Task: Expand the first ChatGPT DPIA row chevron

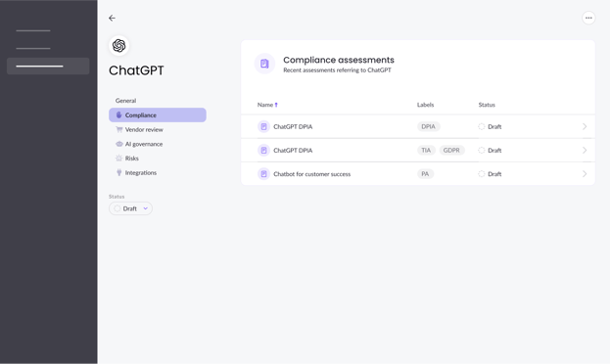Action: [x=585, y=126]
